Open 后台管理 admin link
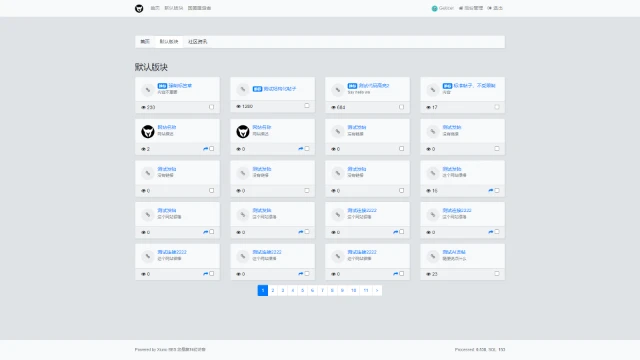The width and height of the screenshot is (640, 360). (471, 8)
